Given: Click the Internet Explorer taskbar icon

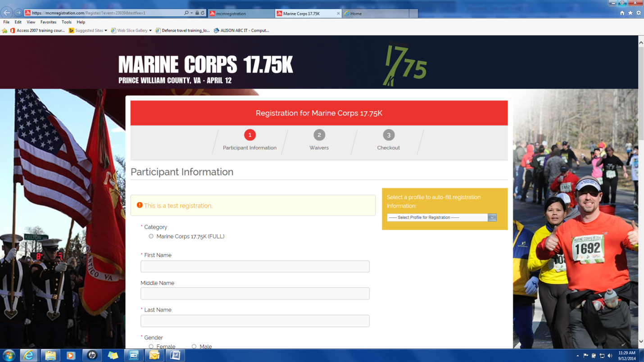Looking at the screenshot, I should pyautogui.click(x=29, y=355).
